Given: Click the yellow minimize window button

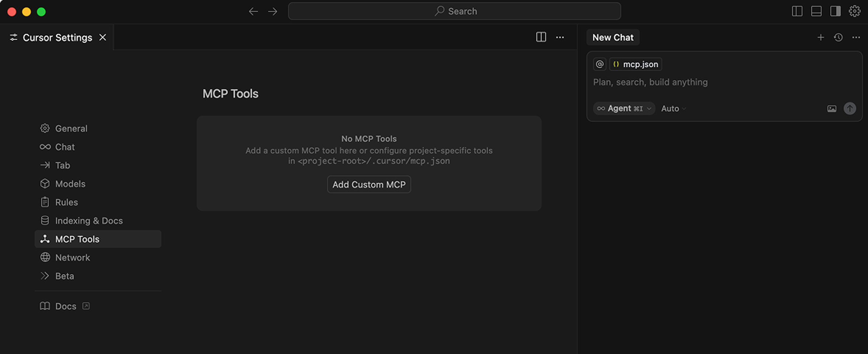Looking at the screenshot, I should (x=27, y=12).
